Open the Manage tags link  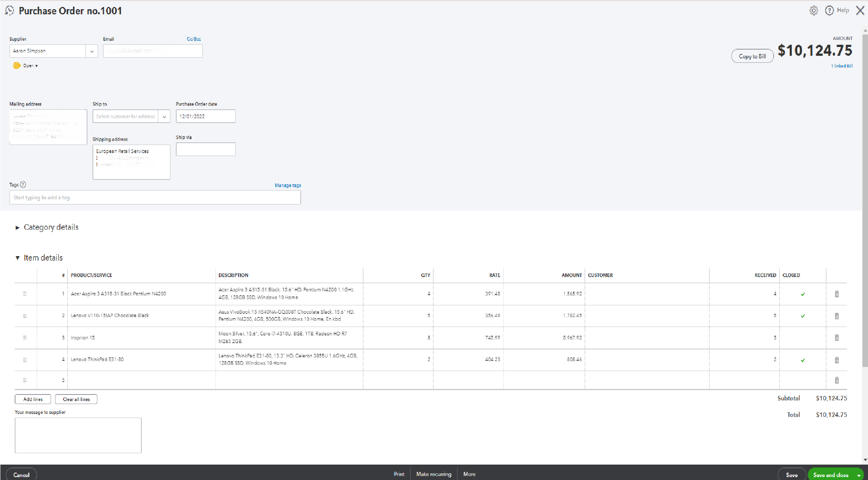pyautogui.click(x=288, y=185)
